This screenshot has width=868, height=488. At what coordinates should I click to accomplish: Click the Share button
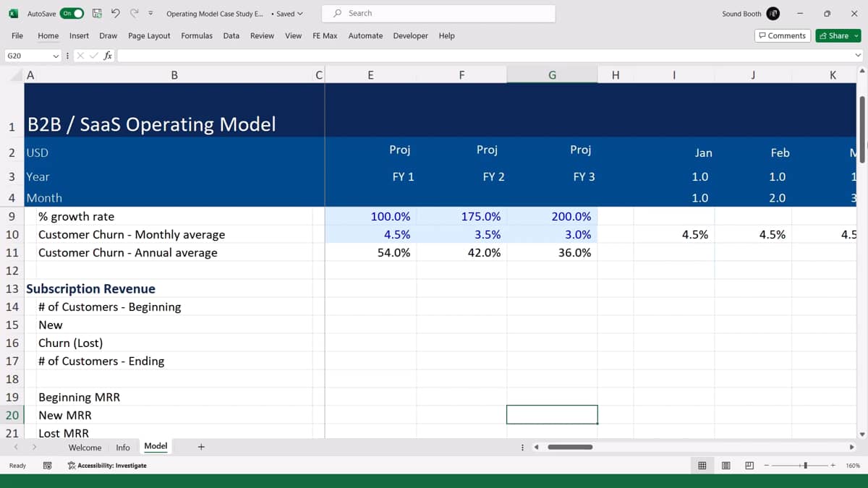coord(838,35)
